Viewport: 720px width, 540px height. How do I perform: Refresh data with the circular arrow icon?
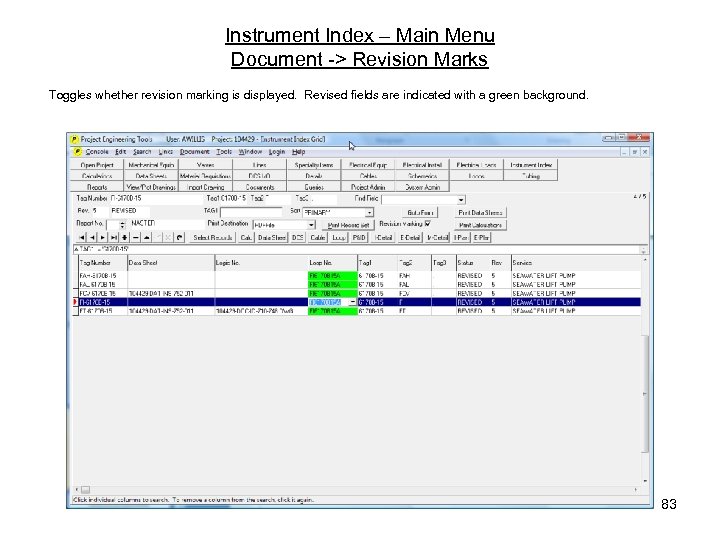180,237
